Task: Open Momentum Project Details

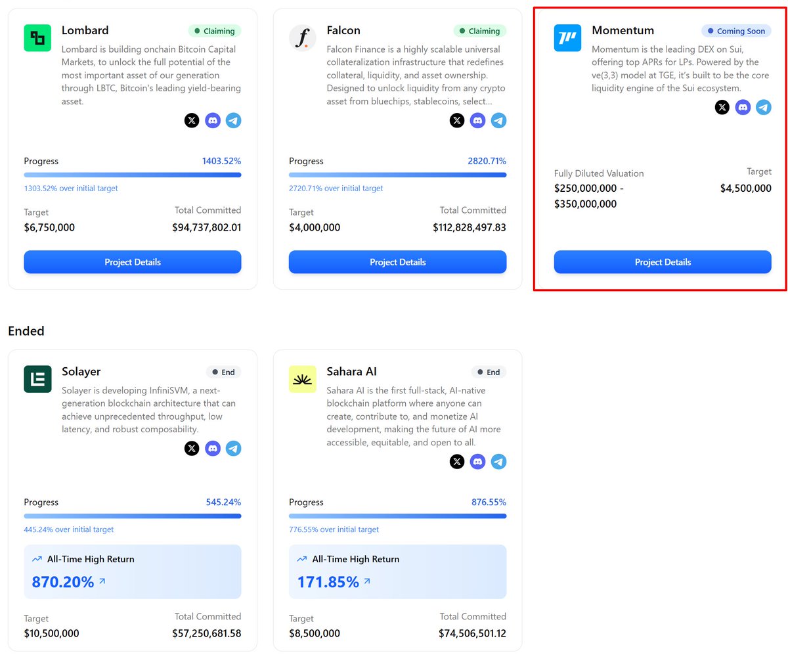Action: (x=663, y=262)
